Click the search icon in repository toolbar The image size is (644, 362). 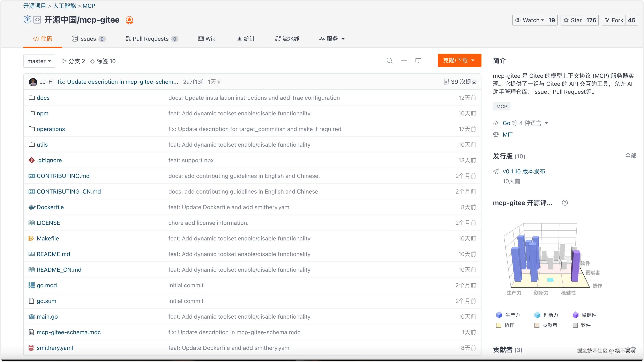point(389,61)
